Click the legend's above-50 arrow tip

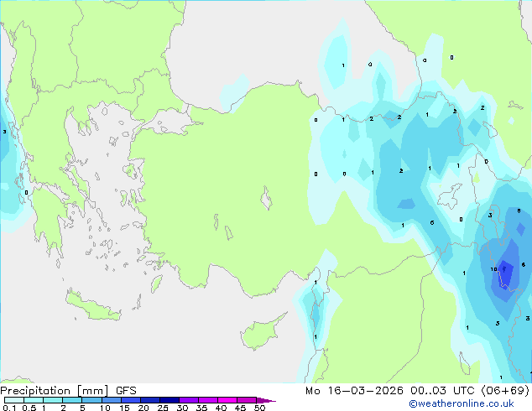pyautogui.click(x=266, y=400)
